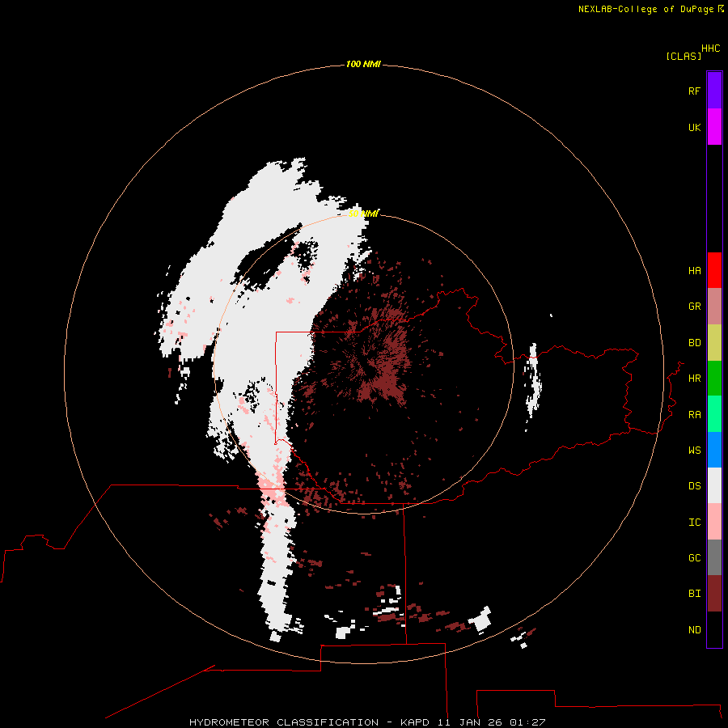The width and height of the screenshot is (728, 728).
Task: Click the ND black legend swatch
Action: coord(714,629)
